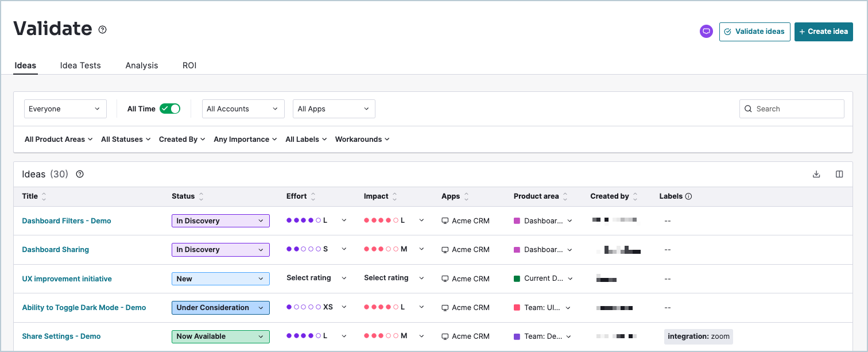Open the Under Consideration status dropdown
The width and height of the screenshot is (868, 352).
click(220, 308)
